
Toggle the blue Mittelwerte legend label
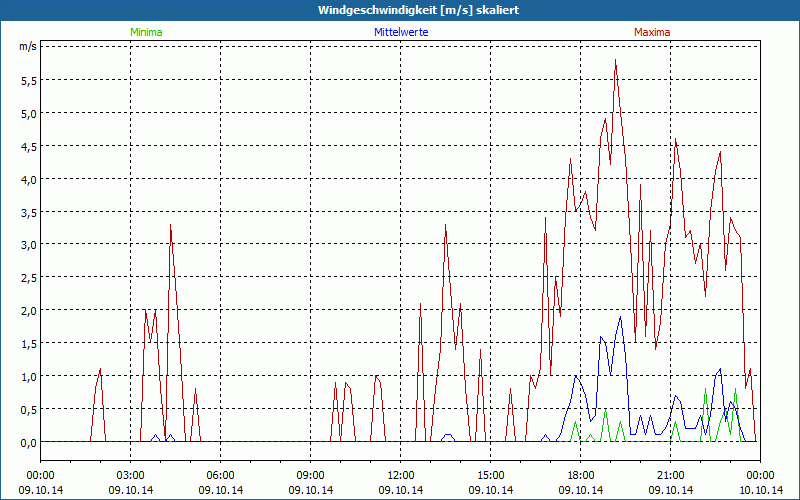click(x=400, y=32)
